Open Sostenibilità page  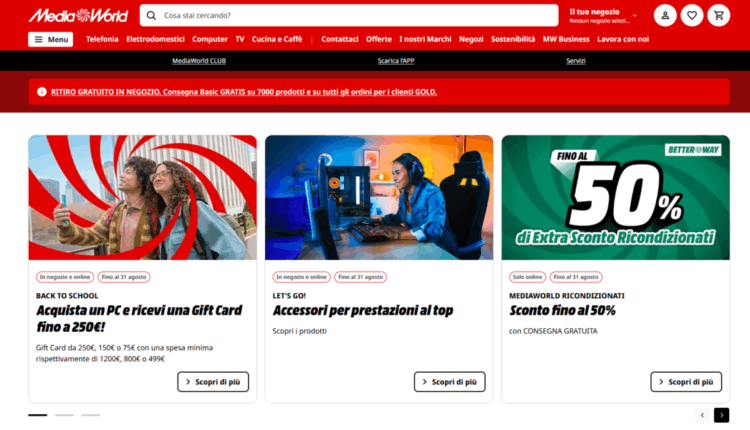513,39
